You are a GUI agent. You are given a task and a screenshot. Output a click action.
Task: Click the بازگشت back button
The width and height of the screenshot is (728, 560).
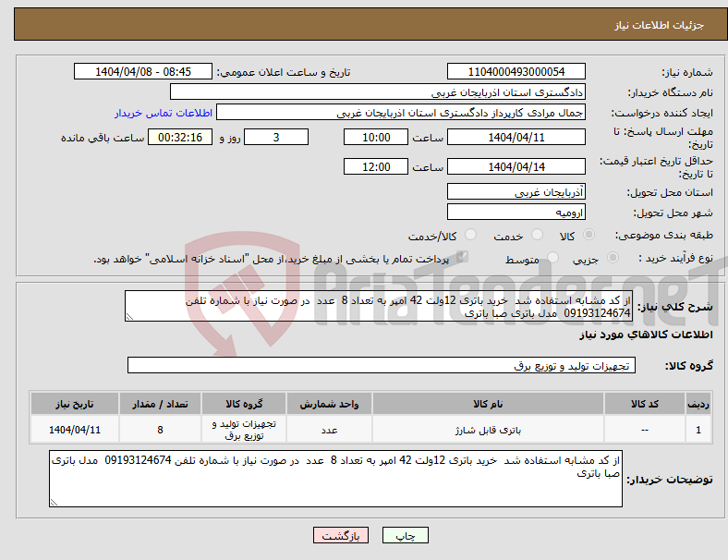(341, 535)
